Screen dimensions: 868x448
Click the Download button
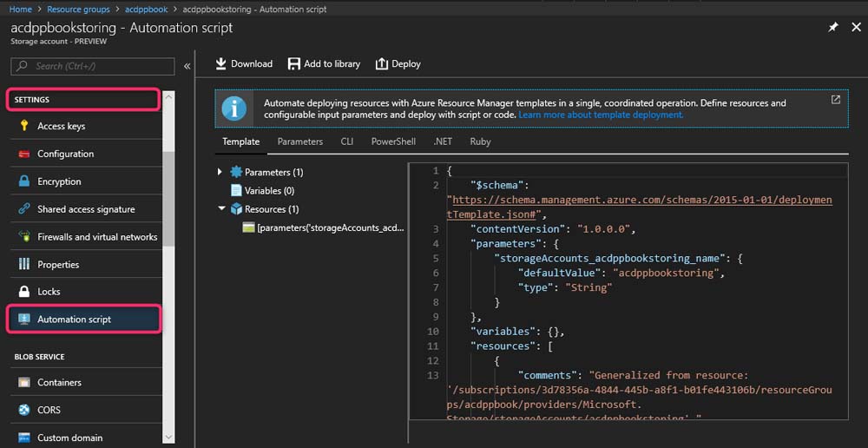point(244,63)
